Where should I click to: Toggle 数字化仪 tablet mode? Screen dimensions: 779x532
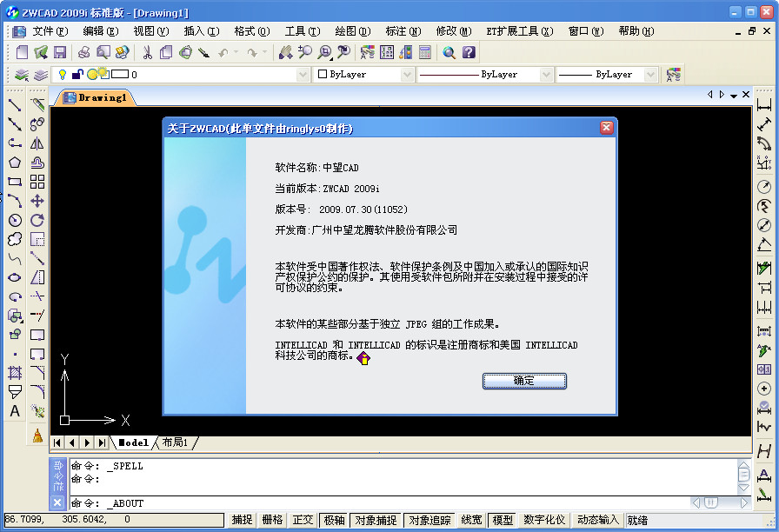(544, 520)
